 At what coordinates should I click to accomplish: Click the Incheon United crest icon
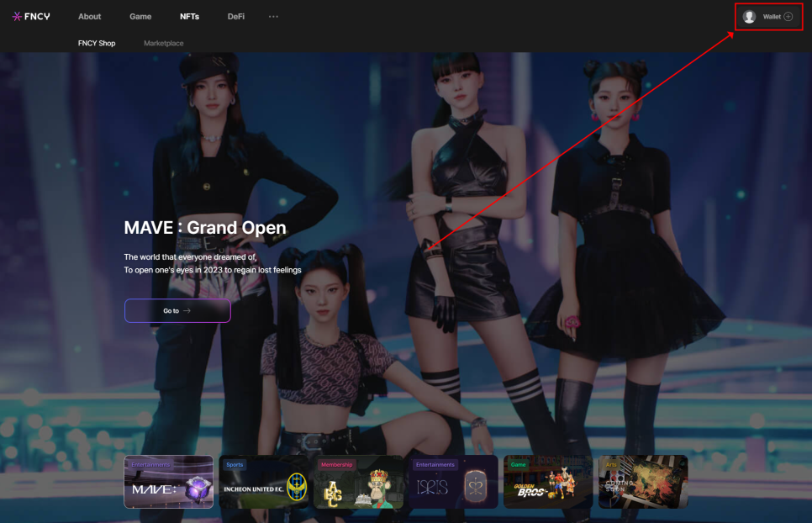coord(297,487)
